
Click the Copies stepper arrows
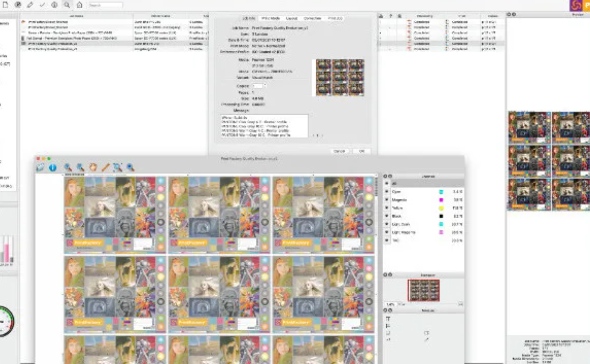[x=265, y=86]
